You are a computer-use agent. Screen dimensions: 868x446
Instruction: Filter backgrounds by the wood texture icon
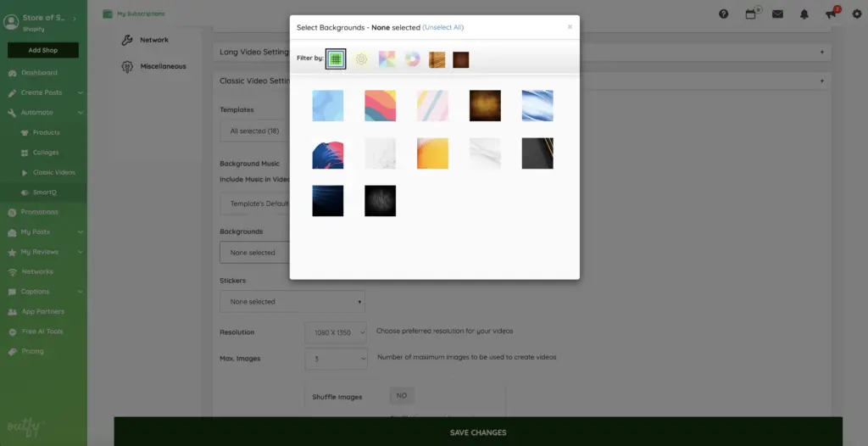pos(437,59)
